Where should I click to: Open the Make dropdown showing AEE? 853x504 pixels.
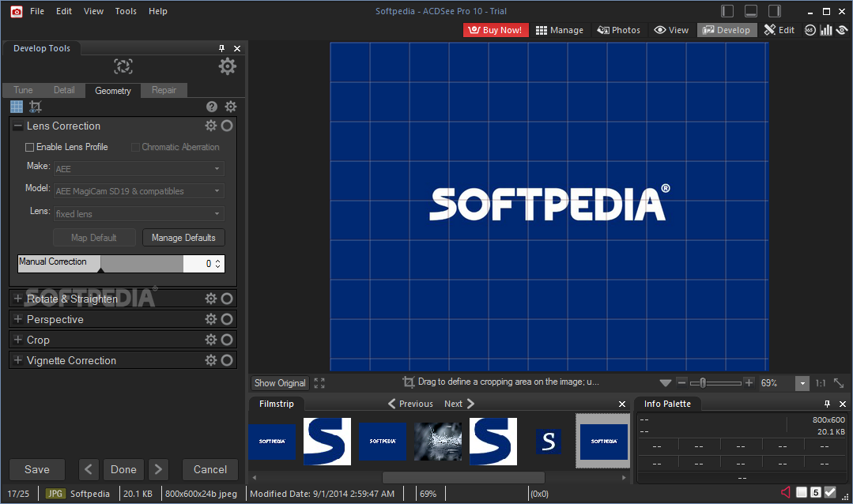[138, 168]
